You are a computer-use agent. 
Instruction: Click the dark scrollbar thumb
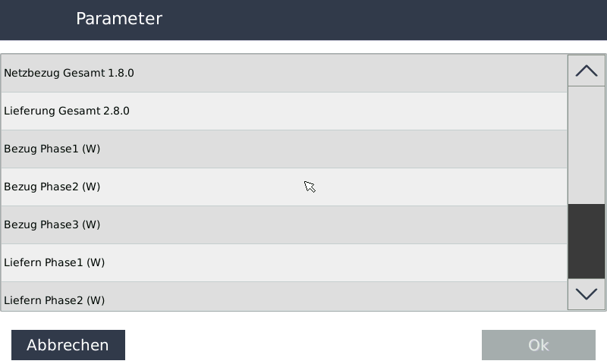tap(587, 241)
